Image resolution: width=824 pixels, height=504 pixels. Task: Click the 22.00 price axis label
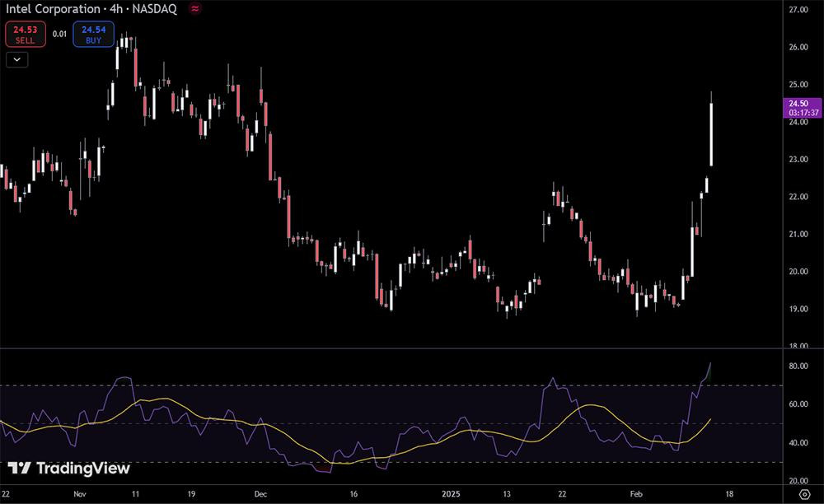[x=798, y=196]
